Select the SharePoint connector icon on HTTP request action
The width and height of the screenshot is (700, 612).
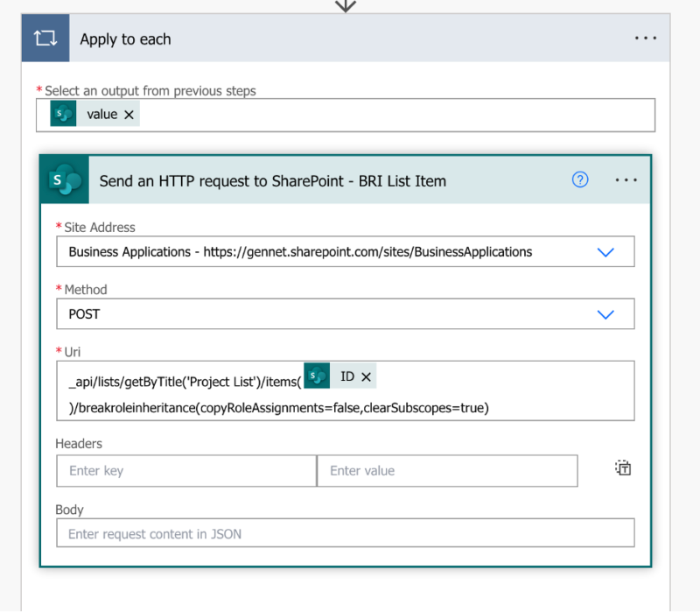click(x=64, y=180)
